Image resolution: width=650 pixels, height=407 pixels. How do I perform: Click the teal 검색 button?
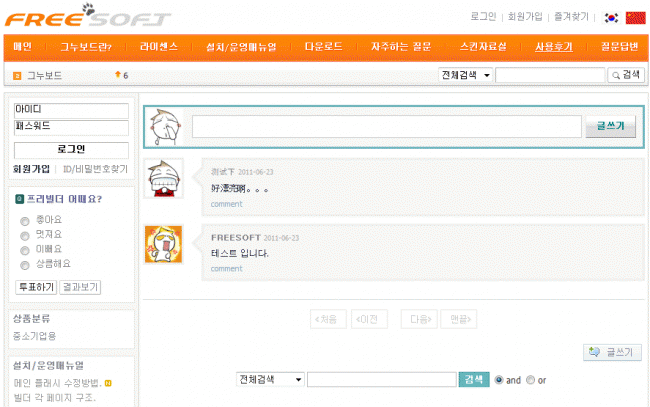474,379
